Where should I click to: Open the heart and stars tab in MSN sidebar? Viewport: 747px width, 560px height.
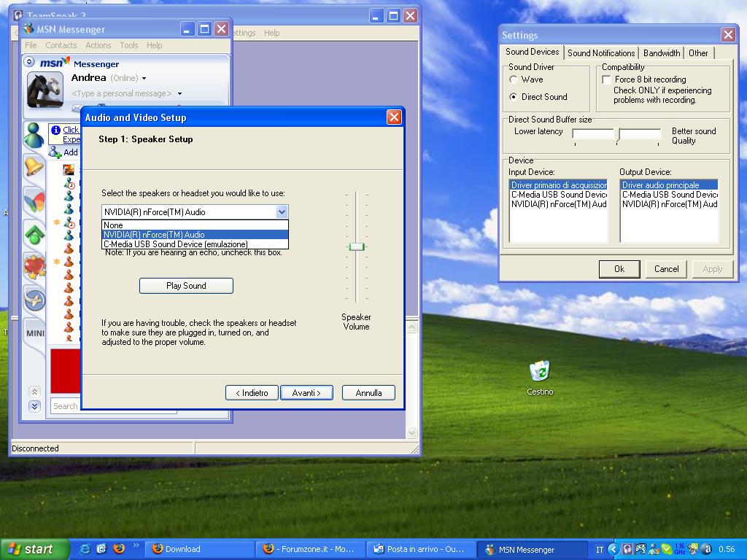pyautogui.click(x=34, y=267)
